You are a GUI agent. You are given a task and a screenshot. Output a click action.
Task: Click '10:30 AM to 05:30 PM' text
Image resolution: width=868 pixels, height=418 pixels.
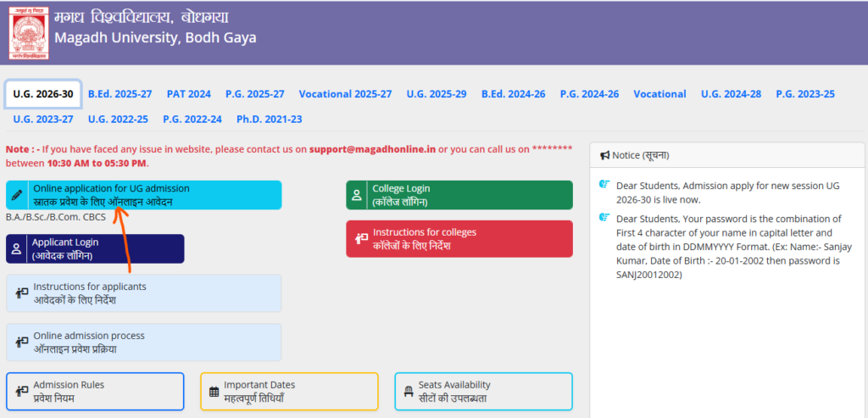[x=97, y=164]
